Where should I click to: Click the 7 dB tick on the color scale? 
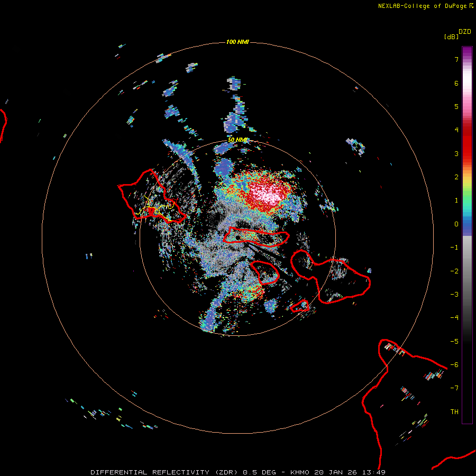(456, 59)
